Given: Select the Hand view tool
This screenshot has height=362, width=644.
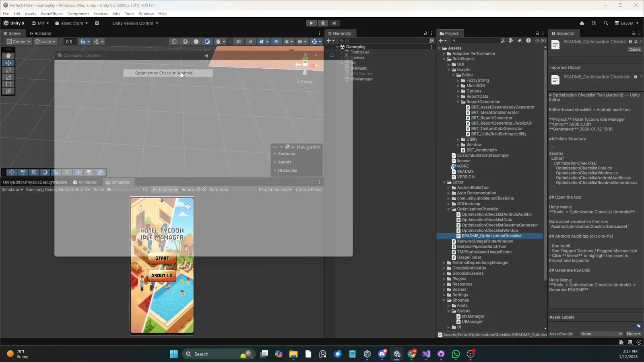Looking at the screenshot, I should click(8, 56).
